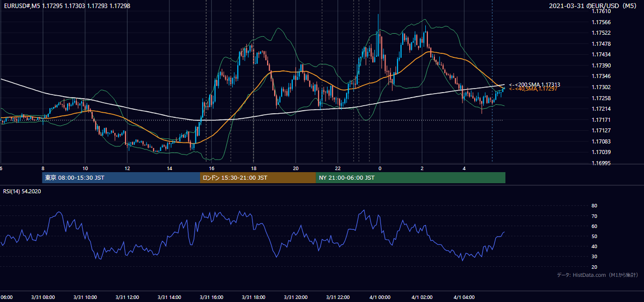The width and height of the screenshot is (644, 302).
Task: Click price axis value 1.17083
Action: pyautogui.click(x=601, y=141)
